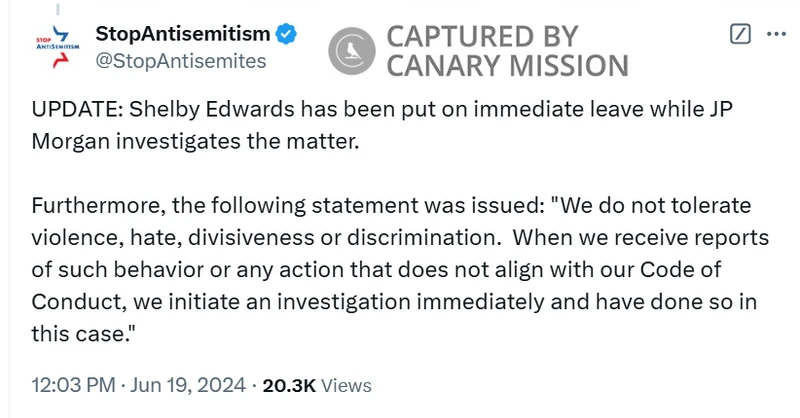This screenshot has height=418, width=800.
Task: Click the name Shelby Edwards in tweet
Action: click(212, 110)
